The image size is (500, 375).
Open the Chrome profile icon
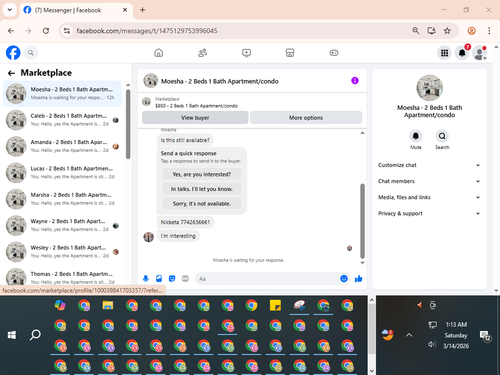coord(472,31)
